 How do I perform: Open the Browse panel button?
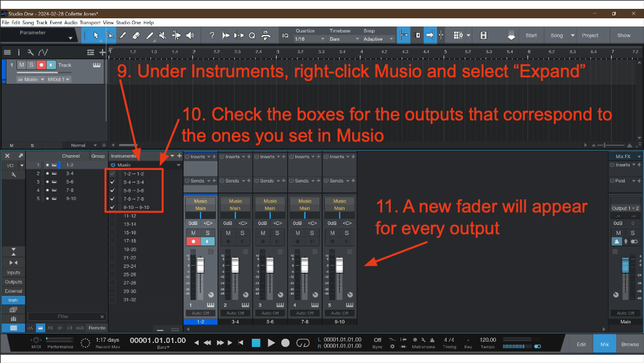(x=630, y=344)
